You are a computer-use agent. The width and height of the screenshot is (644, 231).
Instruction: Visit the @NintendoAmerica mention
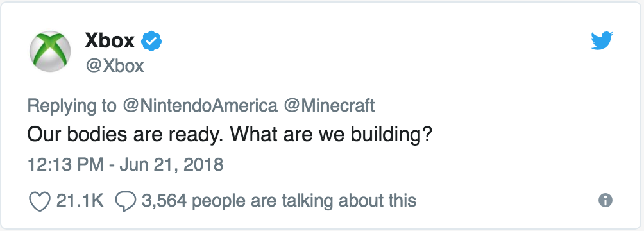tap(200, 106)
